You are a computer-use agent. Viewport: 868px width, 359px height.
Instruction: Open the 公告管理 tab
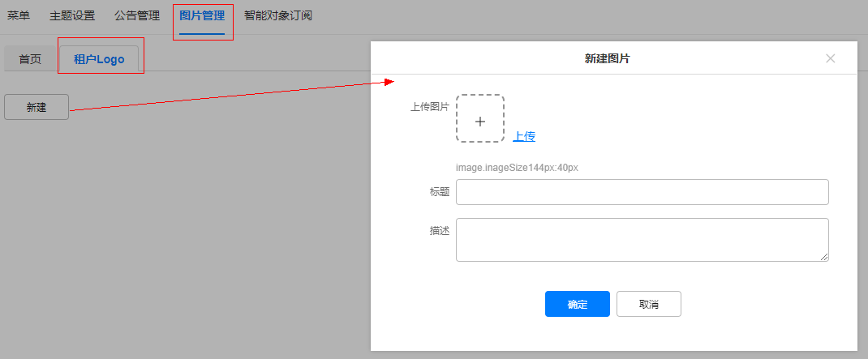(137, 15)
